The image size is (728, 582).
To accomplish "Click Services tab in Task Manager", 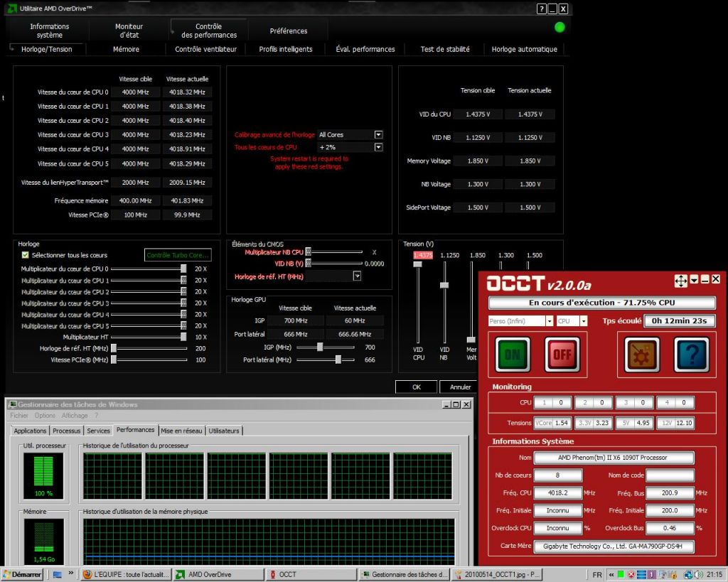I will pyautogui.click(x=98, y=431).
